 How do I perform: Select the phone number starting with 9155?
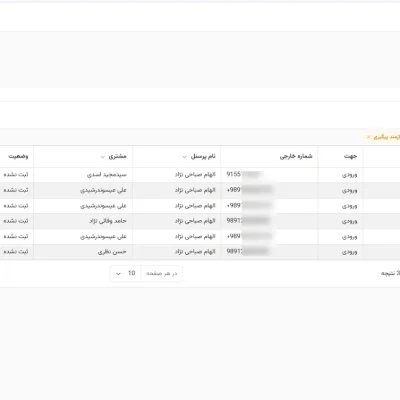click(245, 174)
